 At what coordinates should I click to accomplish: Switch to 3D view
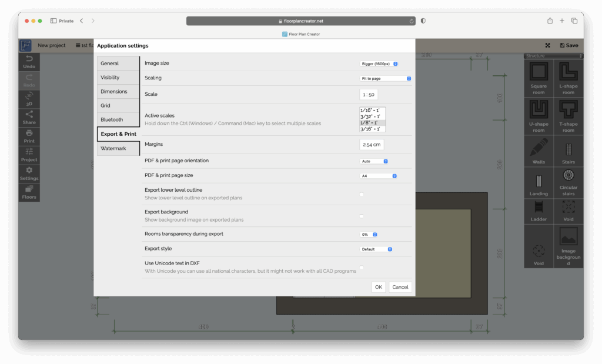[x=28, y=99]
